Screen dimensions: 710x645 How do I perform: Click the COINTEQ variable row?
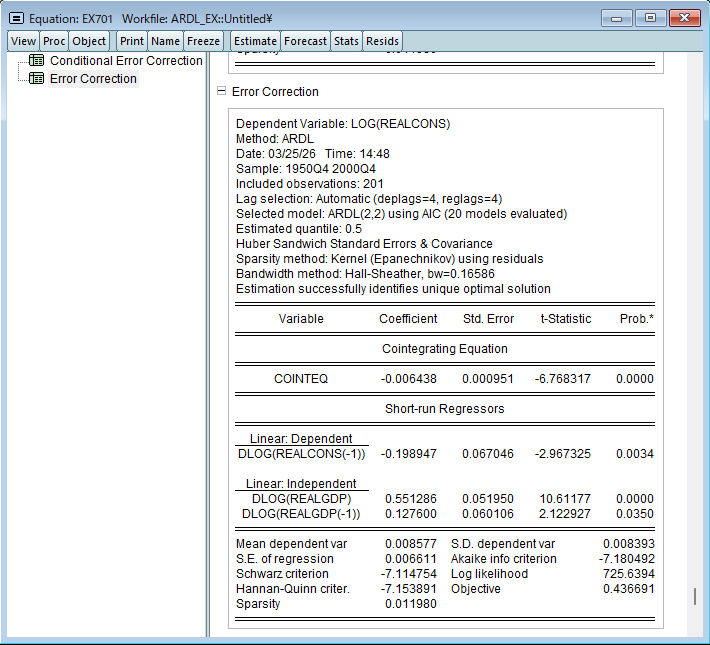tap(301, 379)
